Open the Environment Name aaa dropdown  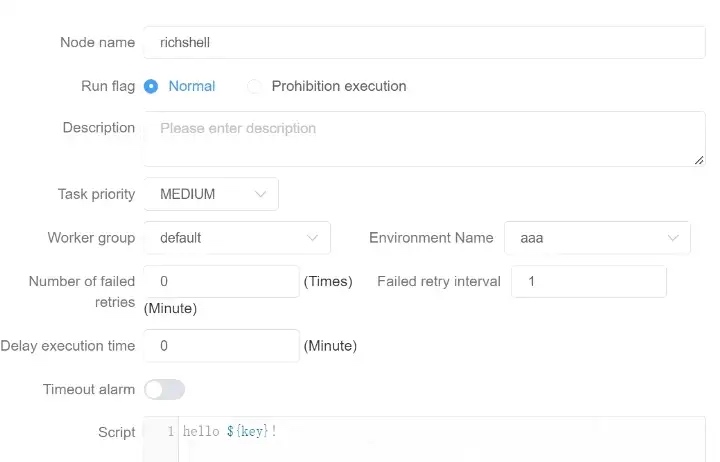(597, 238)
